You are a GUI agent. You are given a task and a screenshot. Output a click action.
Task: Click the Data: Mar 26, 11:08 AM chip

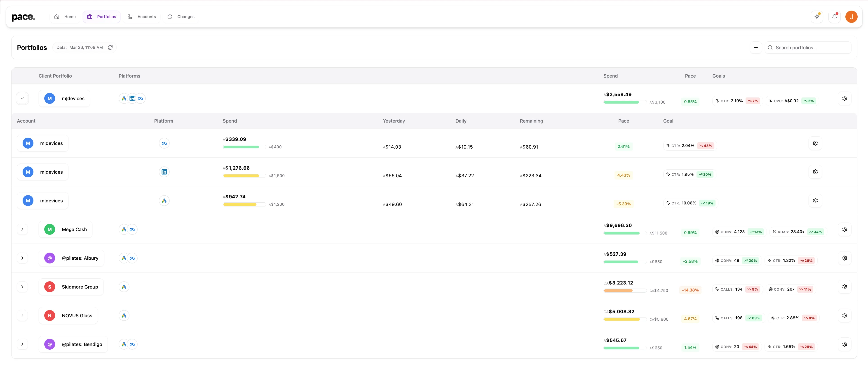(x=84, y=47)
